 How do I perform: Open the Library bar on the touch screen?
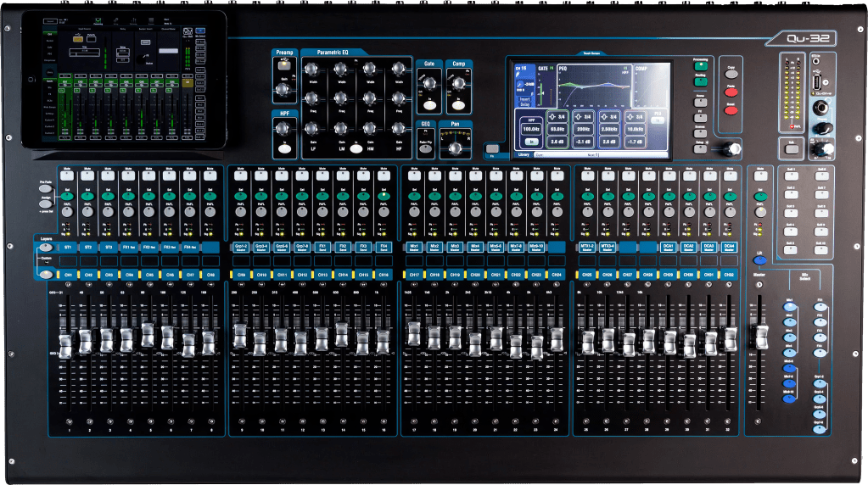click(524, 155)
